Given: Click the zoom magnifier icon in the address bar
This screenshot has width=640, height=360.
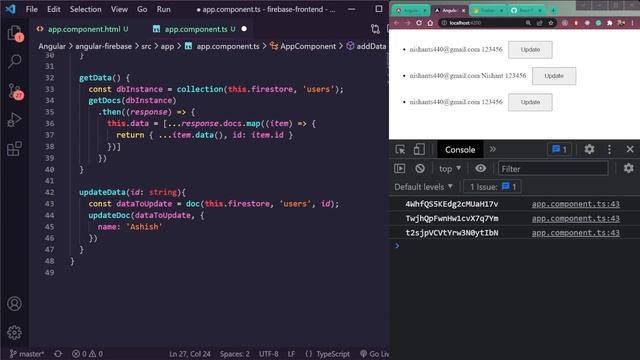Looking at the screenshot, I should pos(528,23).
